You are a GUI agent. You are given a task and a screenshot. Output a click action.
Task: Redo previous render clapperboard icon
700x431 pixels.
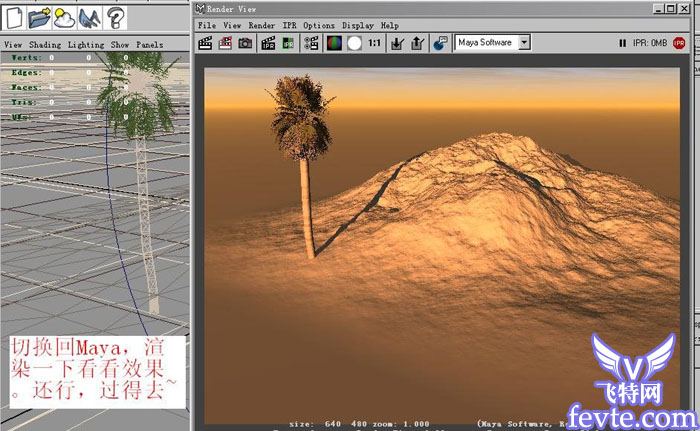tap(205, 43)
